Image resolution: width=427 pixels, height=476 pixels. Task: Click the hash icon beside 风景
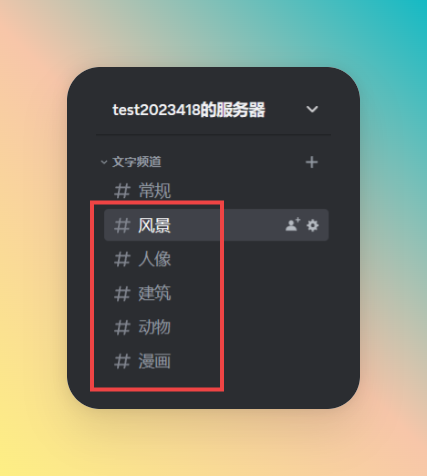(x=122, y=226)
